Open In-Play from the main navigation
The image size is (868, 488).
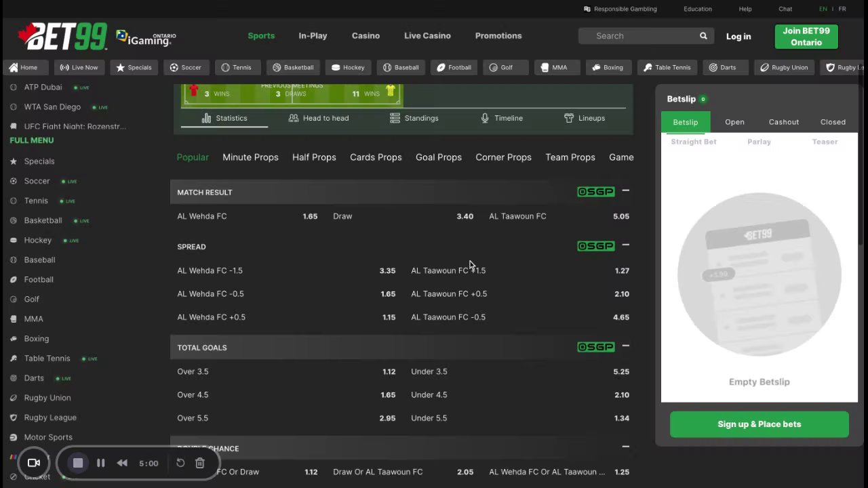pos(313,36)
